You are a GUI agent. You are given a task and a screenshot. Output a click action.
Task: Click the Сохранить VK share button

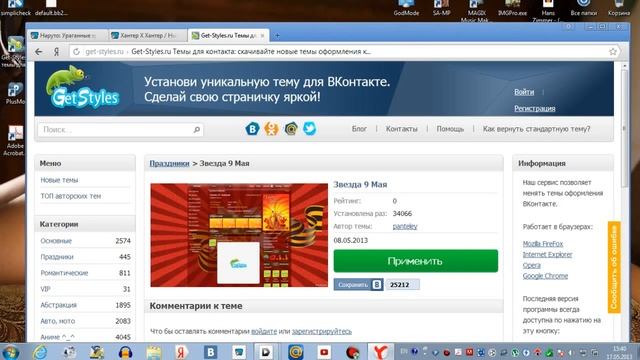(x=358, y=284)
